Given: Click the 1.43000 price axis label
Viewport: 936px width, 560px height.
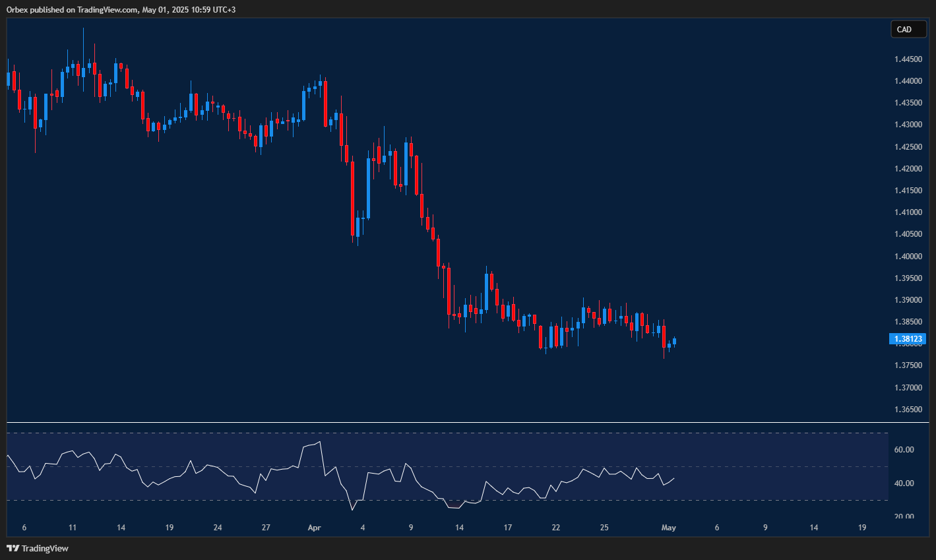Looking at the screenshot, I should tap(908, 125).
